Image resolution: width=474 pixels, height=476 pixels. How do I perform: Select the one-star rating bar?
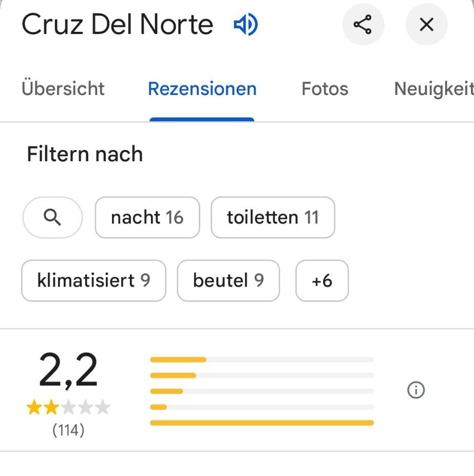pos(262,423)
